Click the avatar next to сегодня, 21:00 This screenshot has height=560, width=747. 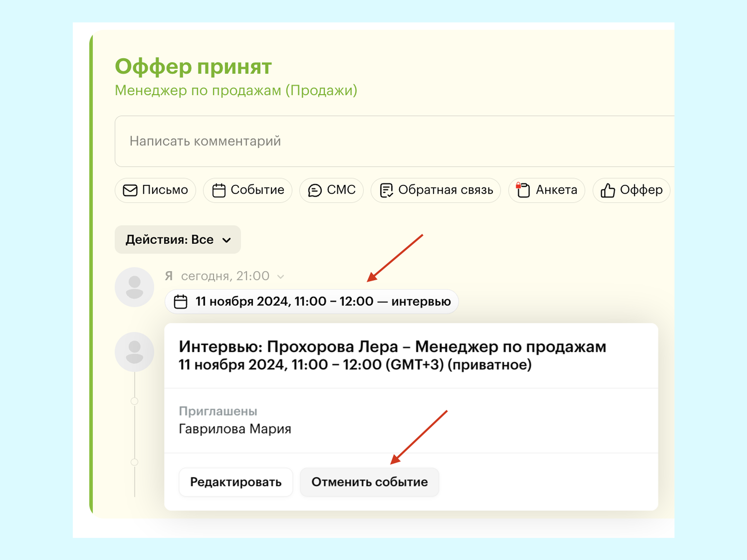134,287
